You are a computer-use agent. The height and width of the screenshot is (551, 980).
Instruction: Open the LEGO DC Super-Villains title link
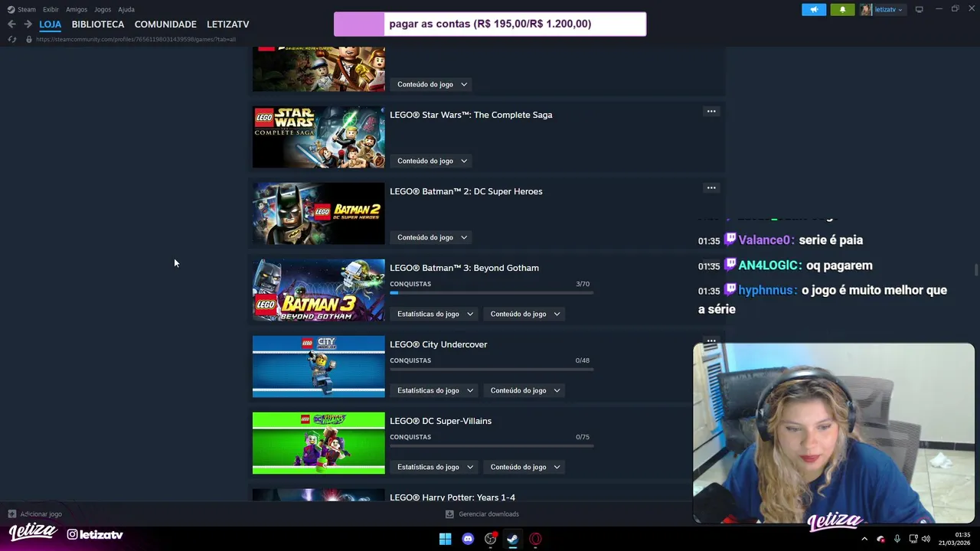[440, 421]
